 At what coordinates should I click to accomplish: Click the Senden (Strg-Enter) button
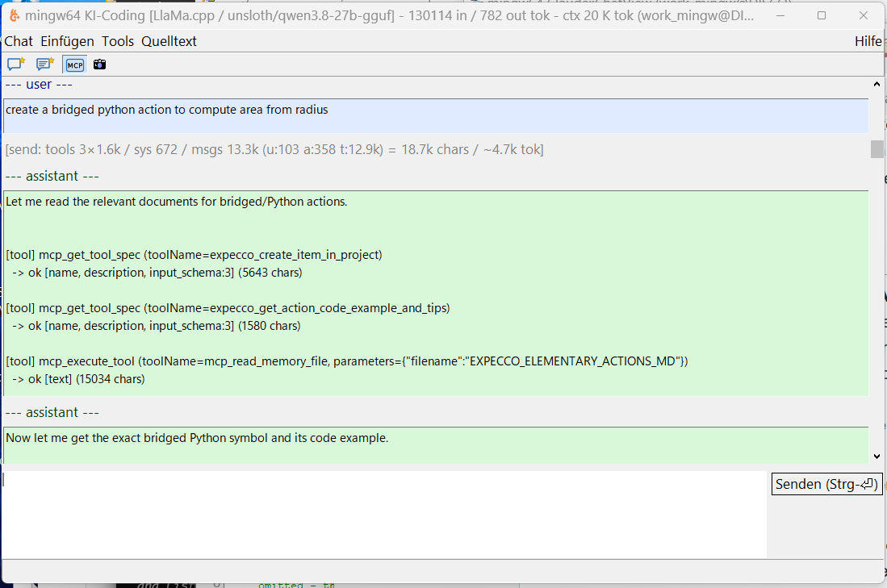[x=826, y=484]
